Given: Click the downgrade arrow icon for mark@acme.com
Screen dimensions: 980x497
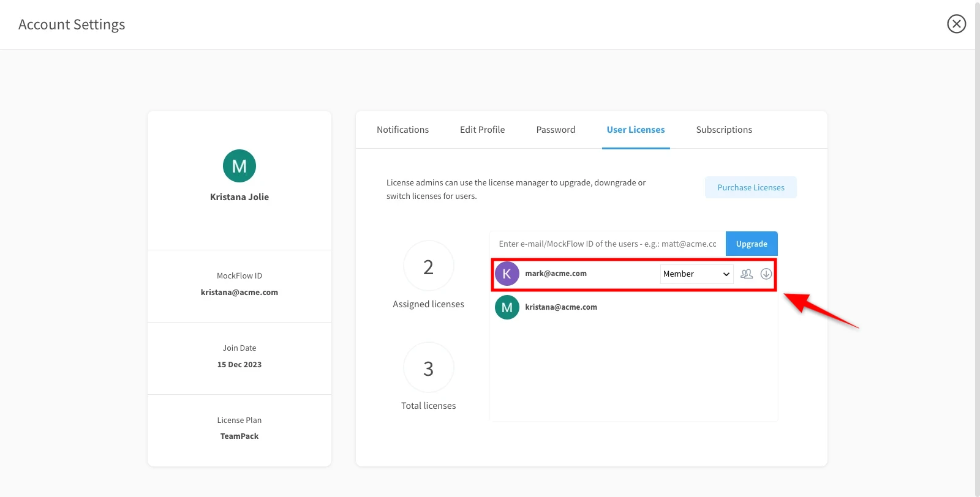Looking at the screenshot, I should pyautogui.click(x=766, y=274).
